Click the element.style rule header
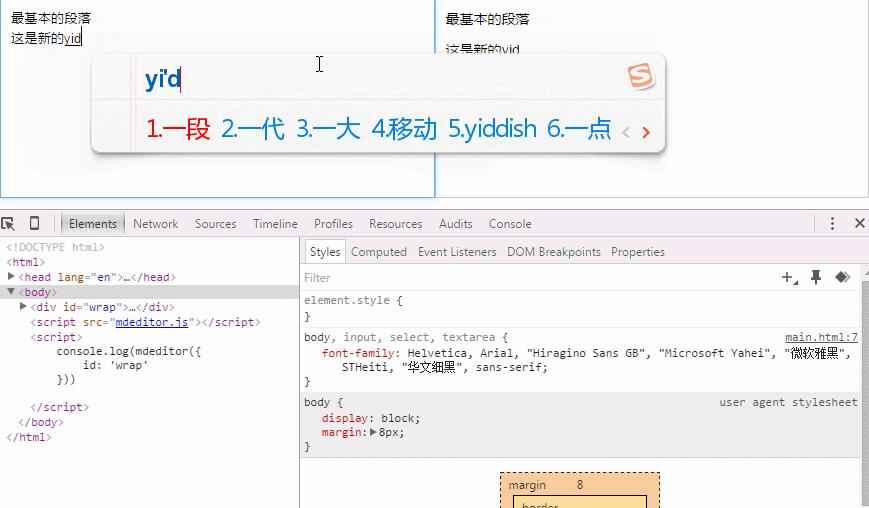The image size is (869, 508). click(353, 300)
